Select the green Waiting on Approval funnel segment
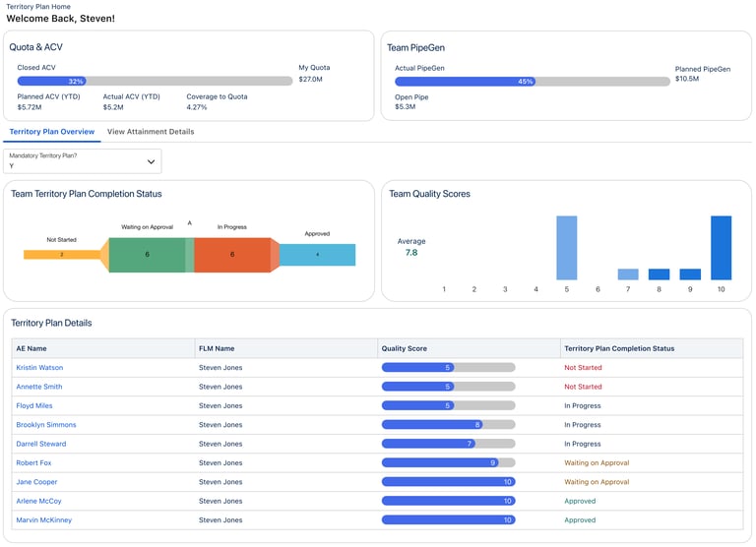This screenshot has height=547, width=756. click(147, 255)
